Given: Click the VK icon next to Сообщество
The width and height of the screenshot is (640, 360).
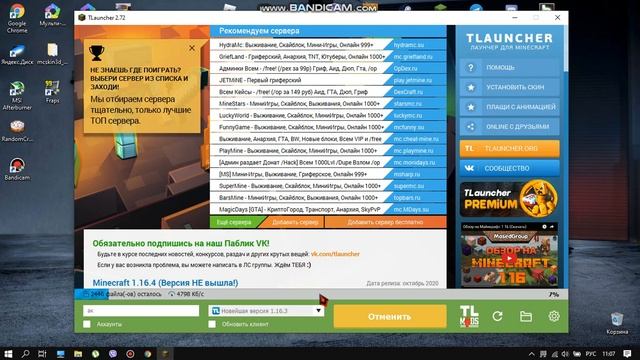Looking at the screenshot, I should click(x=469, y=168).
